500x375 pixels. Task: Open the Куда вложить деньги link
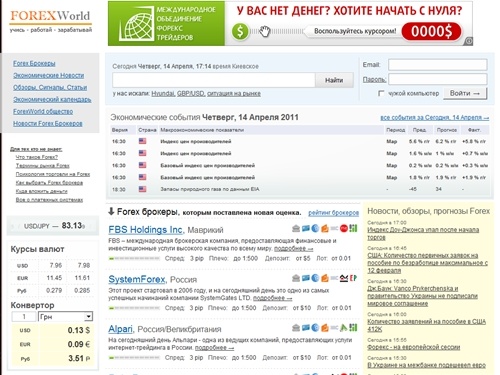coord(42,191)
